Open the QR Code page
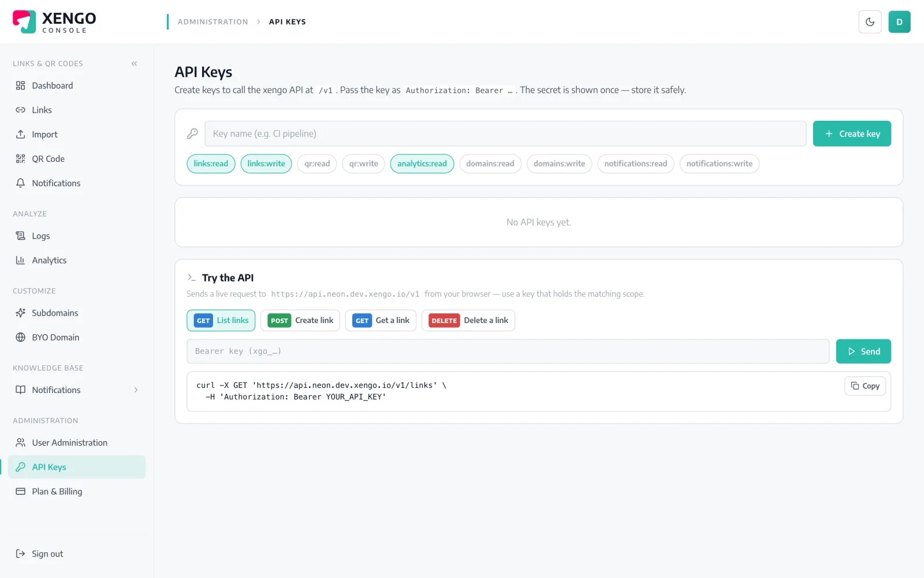The height and width of the screenshot is (578, 924). (x=77, y=158)
